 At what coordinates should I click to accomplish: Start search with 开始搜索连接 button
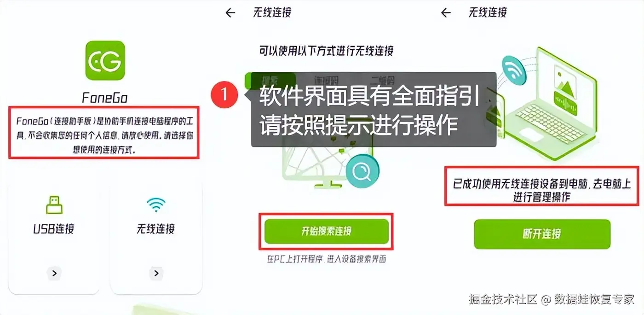pos(327,231)
